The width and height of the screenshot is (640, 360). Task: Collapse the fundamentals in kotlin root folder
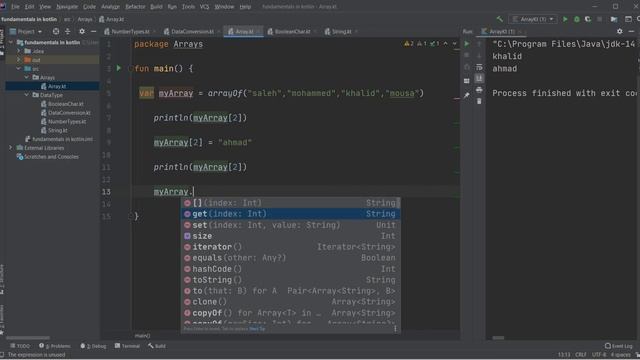point(11,42)
